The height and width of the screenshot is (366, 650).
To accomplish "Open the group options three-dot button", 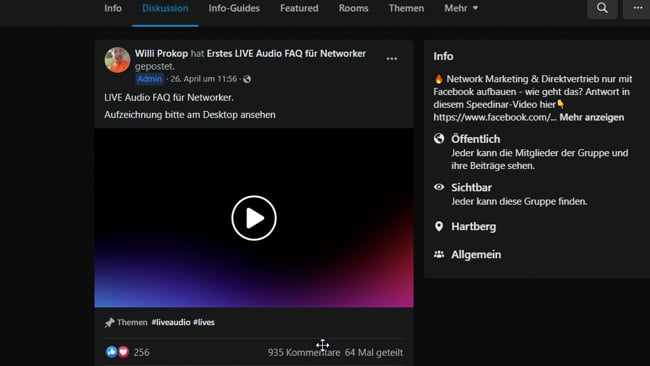I will 638,8.
